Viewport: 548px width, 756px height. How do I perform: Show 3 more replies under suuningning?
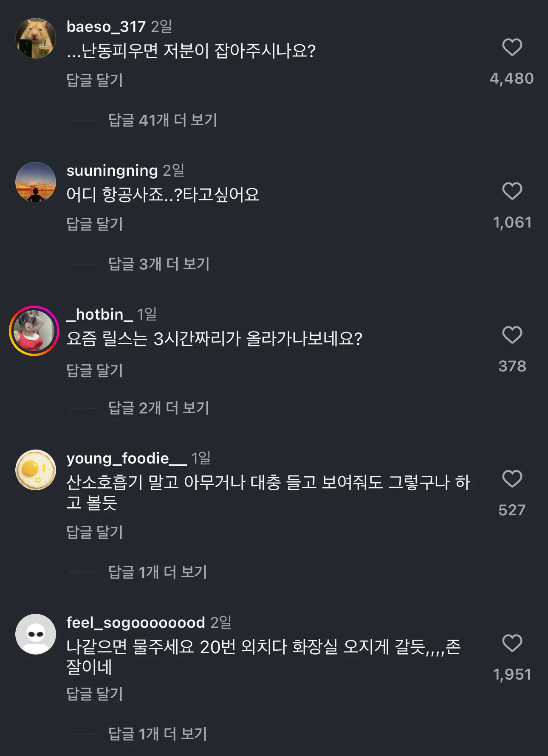[x=159, y=264]
